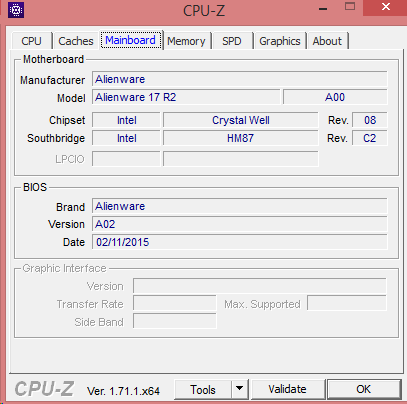Image resolution: width=407 pixels, height=404 pixels.
Task: Select the Crystal Well chipset field
Action: click(241, 120)
